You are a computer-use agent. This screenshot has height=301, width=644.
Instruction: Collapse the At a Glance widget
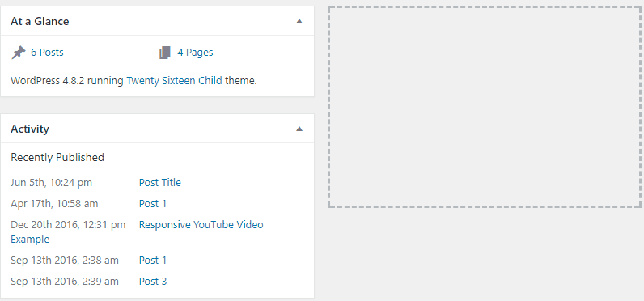point(299,21)
